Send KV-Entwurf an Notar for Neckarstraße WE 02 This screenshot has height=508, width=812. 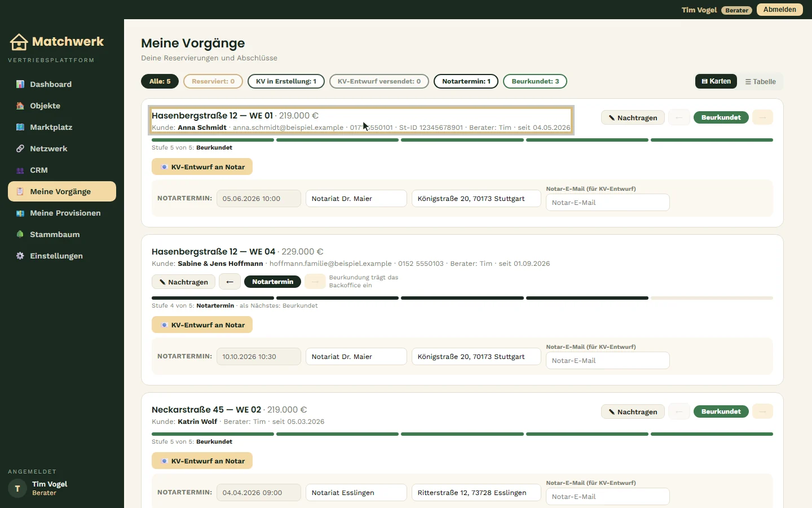202,461
